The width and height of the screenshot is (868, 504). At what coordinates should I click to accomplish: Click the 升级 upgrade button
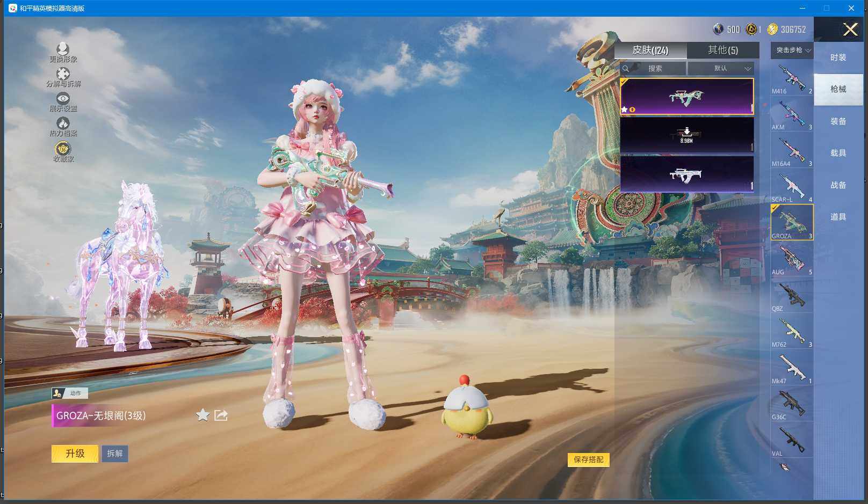click(75, 454)
